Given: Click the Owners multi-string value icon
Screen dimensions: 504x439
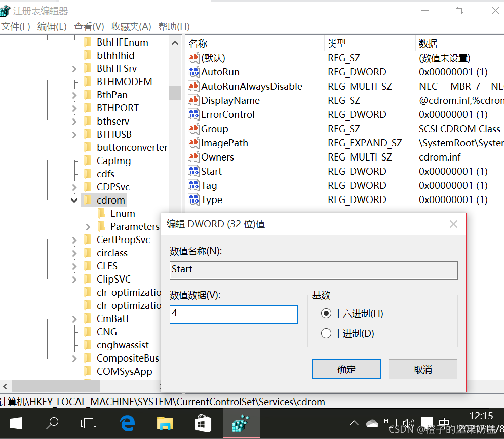Looking at the screenshot, I should (193, 157).
